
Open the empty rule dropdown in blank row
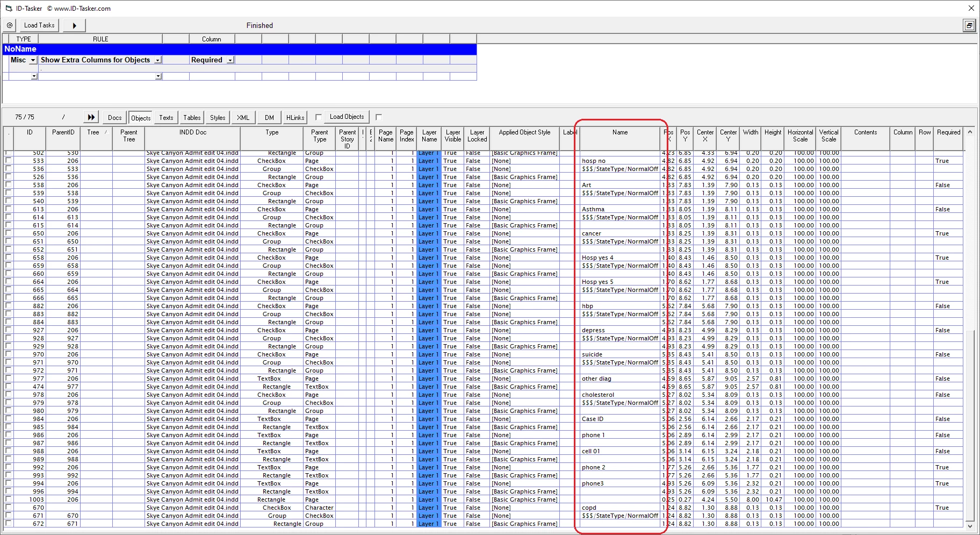[x=158, y=76]
